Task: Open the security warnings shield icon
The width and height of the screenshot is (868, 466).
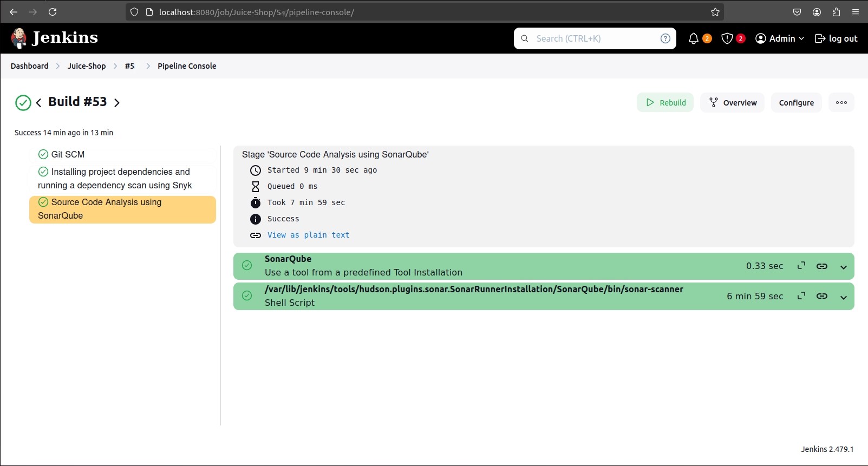Action: pyautogui.click(x=727, y=38)
